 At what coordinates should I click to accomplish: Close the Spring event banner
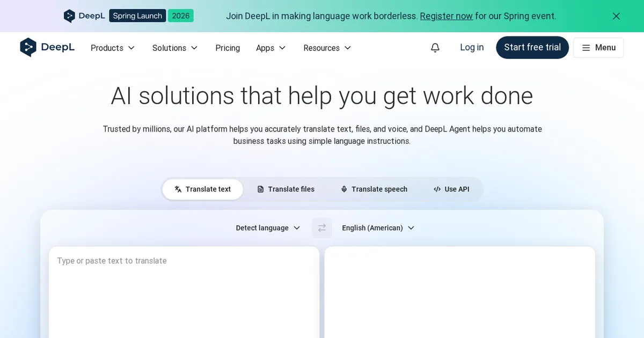[x=616, y=16]
